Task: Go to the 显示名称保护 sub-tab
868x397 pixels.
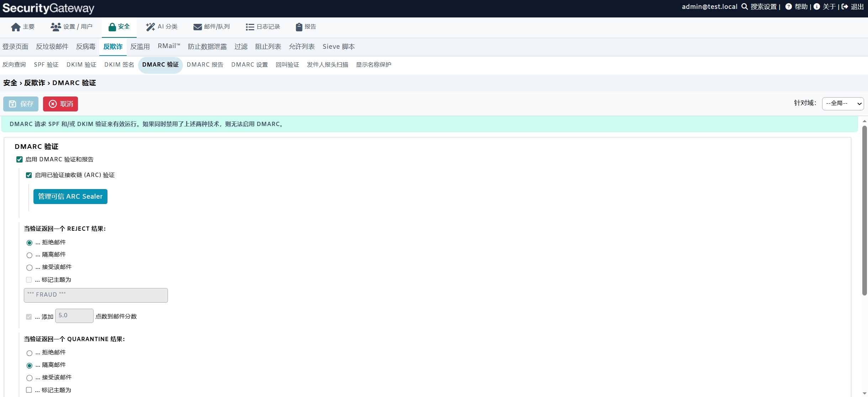Action: (373, 64)
